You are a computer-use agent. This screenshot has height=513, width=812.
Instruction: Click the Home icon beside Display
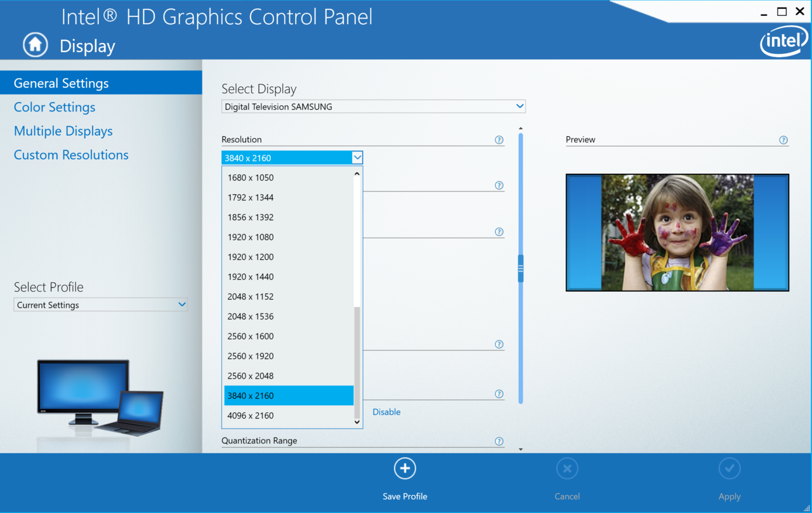(x=36, y=44)
